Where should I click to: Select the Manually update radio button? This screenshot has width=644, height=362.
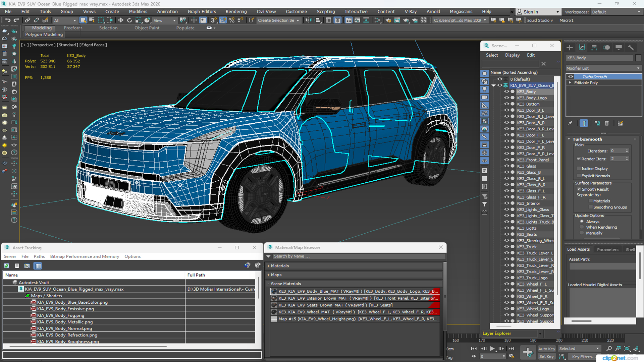(x=582, y=233)
